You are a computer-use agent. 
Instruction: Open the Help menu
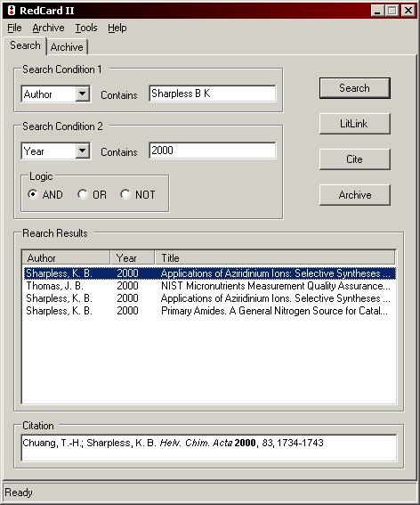117,28
